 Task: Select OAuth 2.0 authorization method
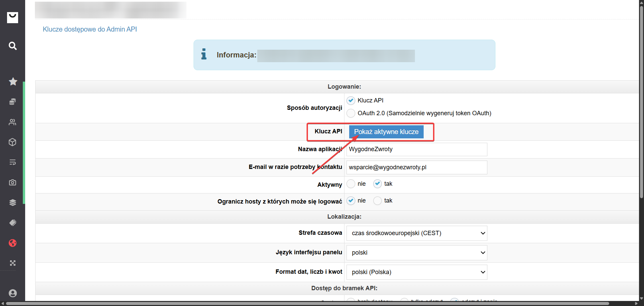(x=351, y=113)
